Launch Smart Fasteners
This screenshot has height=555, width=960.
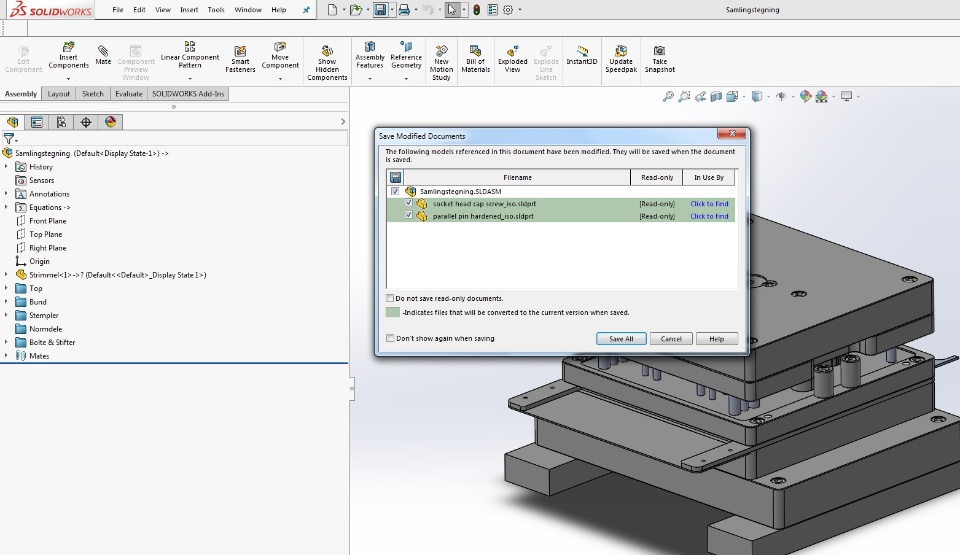click(240, 59)
